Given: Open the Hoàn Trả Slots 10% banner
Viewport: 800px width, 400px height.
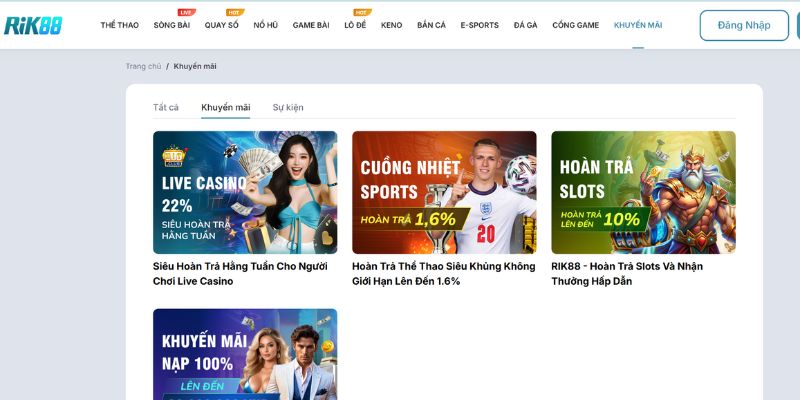Looking at the screenshot, I should coord(643,192).
